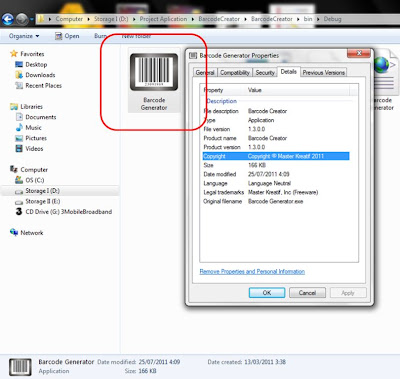Screen dimensions: 400x379
Task: Open Documents library
Action: [41, 117]
